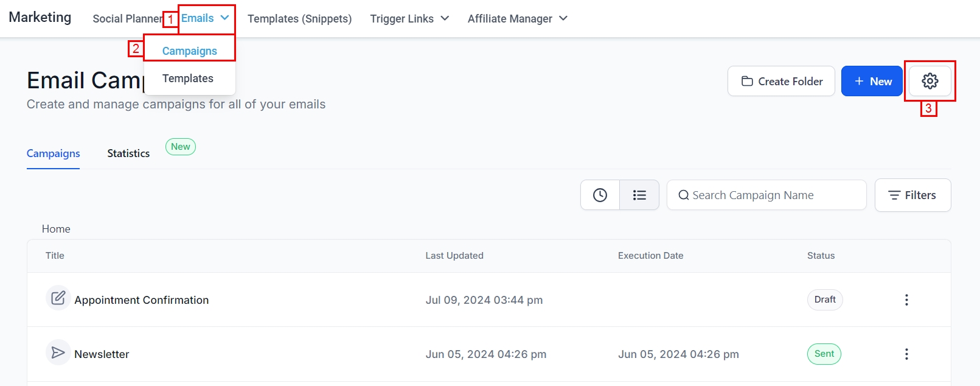Expand the Affiliate Manager dropdown
Image resolution: width=980 pixels, height=386 pixels.
(x=517, y=19)
